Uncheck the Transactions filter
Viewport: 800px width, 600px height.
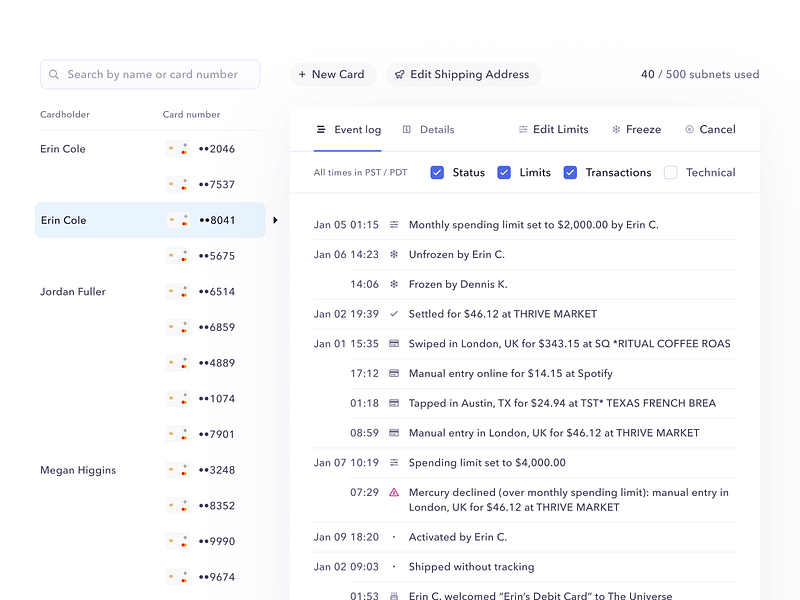pos(571,172)
